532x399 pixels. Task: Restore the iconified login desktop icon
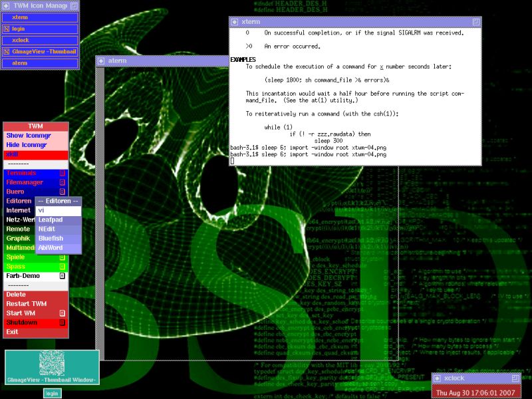coord(53,393)
